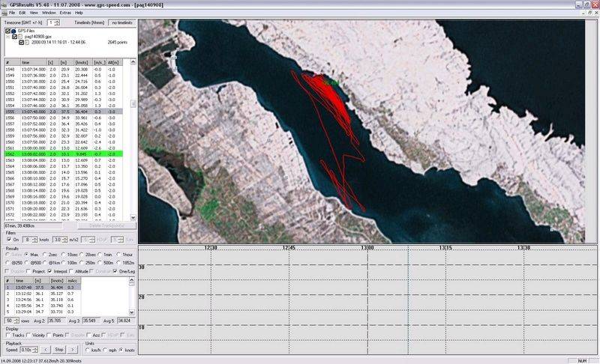600x364 pixels.
Task: Click the pag140908.gpx file icon
Action: coord(21,36)
